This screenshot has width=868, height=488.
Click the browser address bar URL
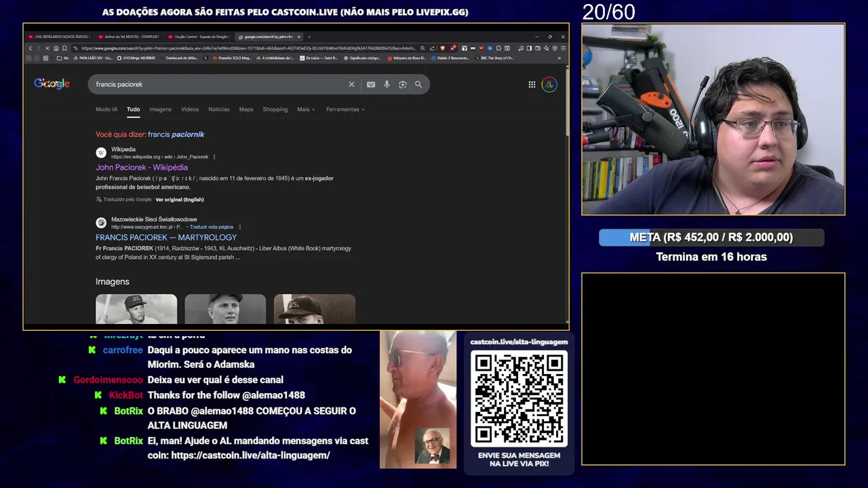tap(248, 48)
